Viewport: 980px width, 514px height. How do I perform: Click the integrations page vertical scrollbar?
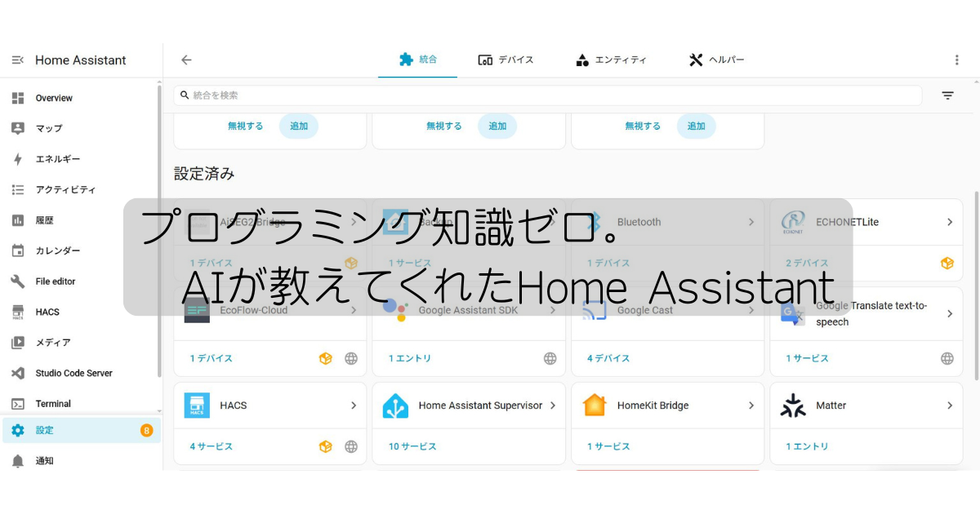click(x=976, y=286)
